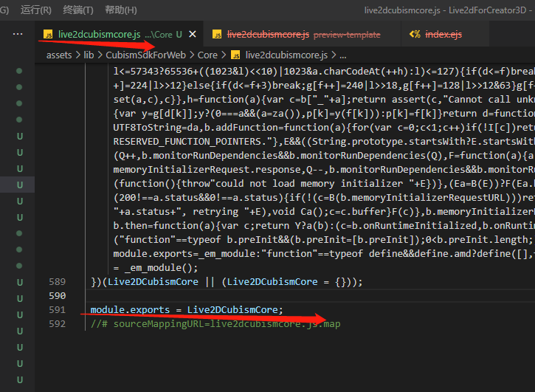Click the 'RESERVED_FUNCTION_POINTERS' code line
The height and width of the screenshot is (392, 535).
click(x=324, y=141)
